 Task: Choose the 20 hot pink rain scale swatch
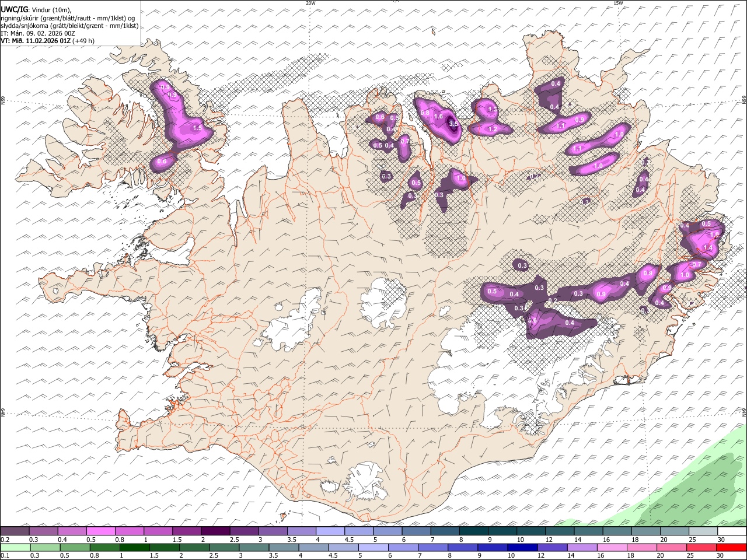(672, 547)
